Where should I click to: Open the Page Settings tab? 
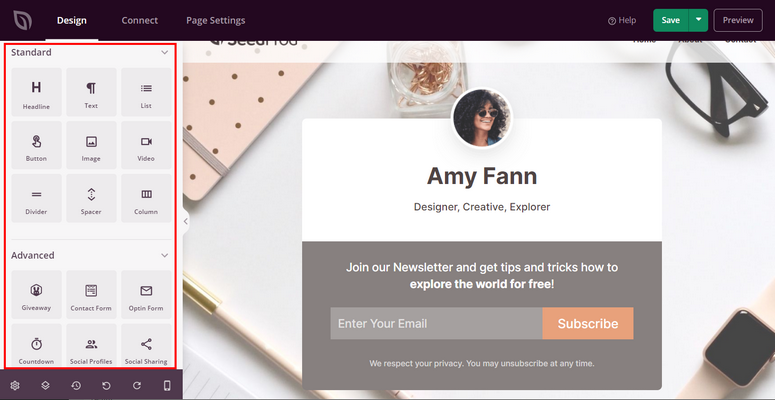click(215, 20)
